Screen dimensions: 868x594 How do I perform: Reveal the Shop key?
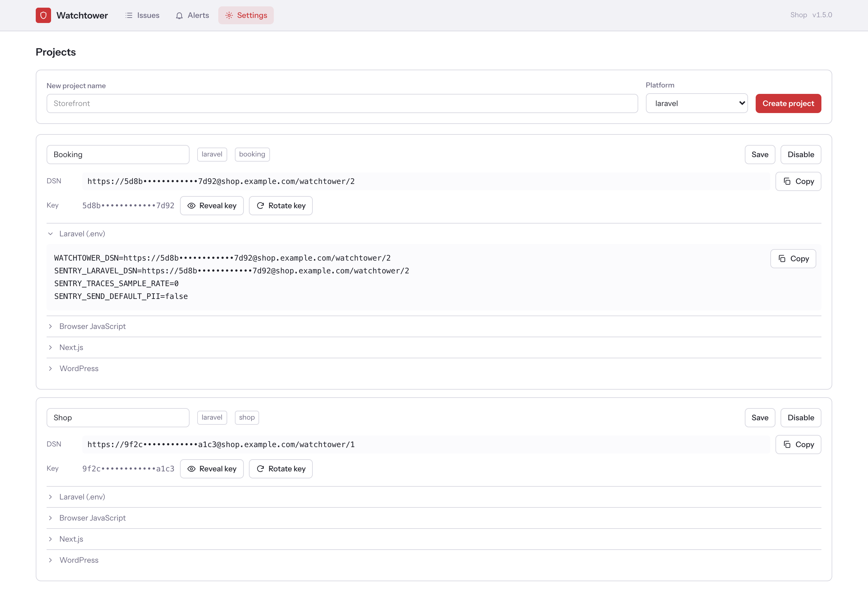tap(212, 469)
